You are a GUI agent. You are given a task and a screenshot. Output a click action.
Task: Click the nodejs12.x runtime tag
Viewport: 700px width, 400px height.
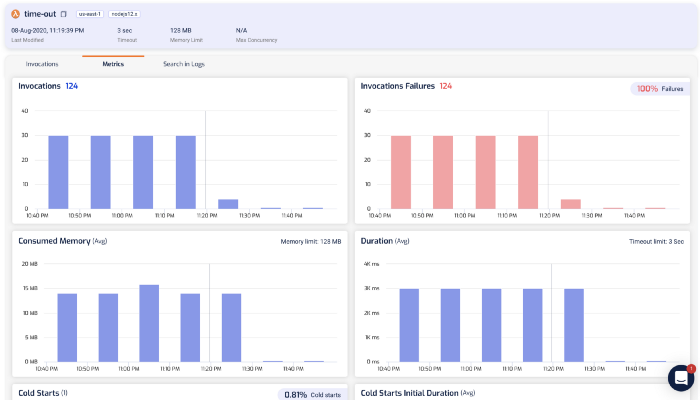(126, 15)
